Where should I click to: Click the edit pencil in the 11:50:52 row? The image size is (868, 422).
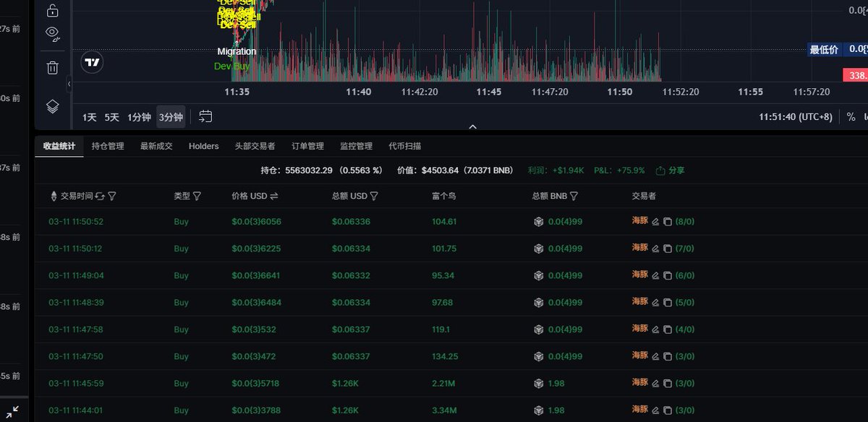(655, 222)
